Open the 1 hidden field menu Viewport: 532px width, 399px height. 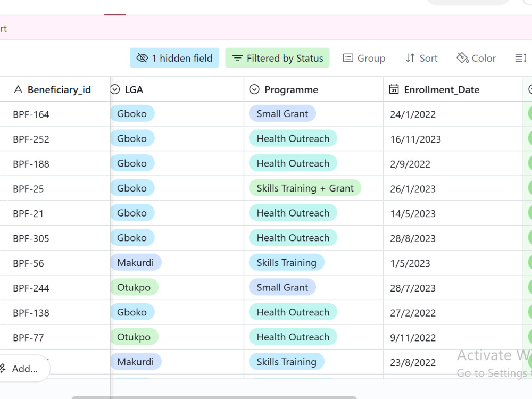174,58
